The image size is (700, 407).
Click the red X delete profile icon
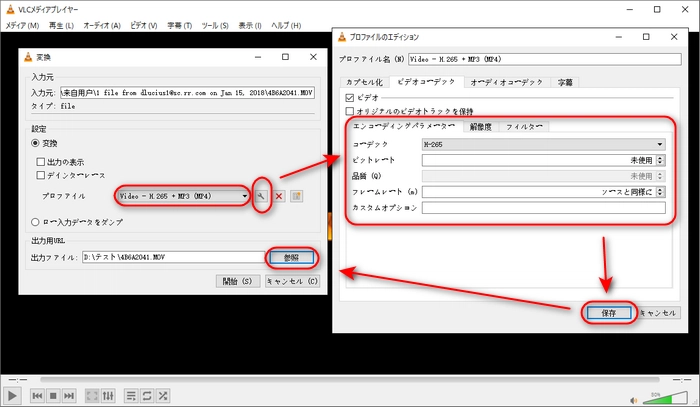[x=280, y=196]
